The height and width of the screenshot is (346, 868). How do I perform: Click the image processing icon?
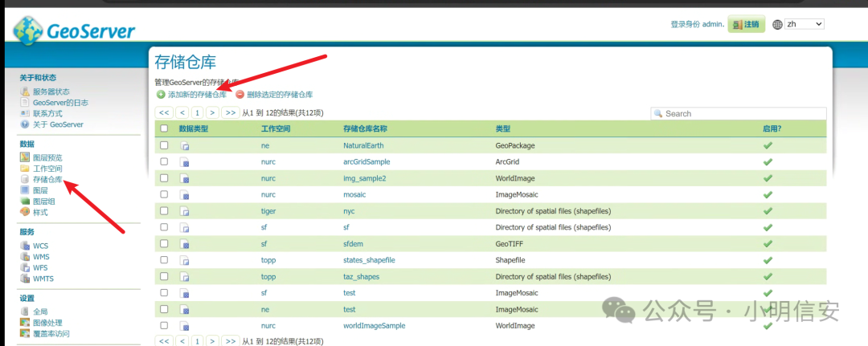click(25, 323)
